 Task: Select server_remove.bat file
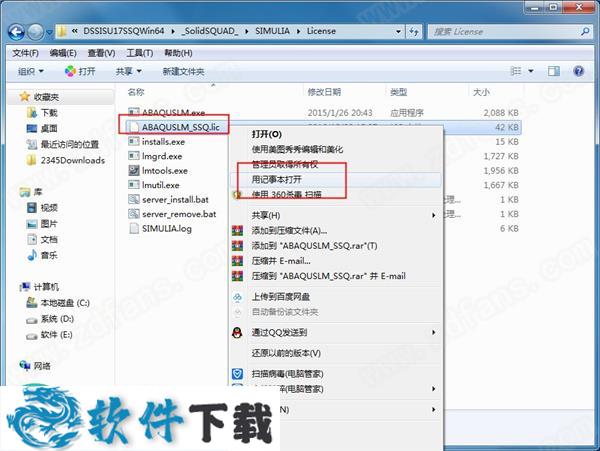click(x=179, y=214)
